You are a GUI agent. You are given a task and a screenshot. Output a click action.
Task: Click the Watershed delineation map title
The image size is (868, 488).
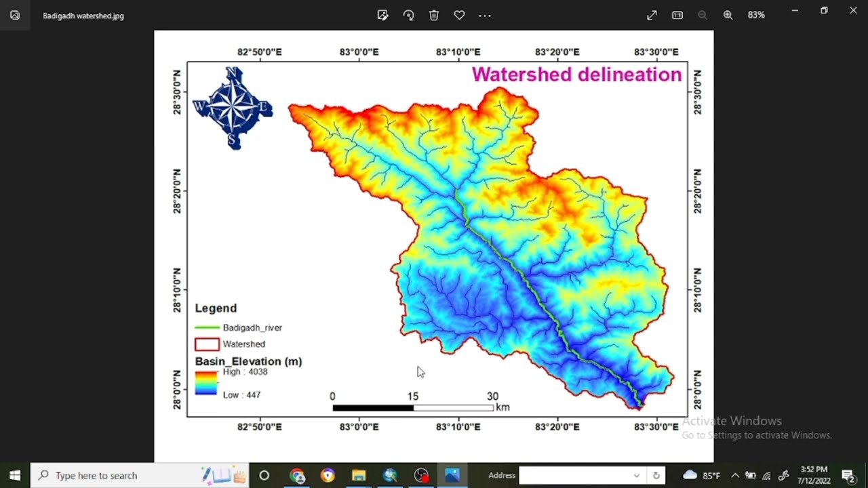(576, 75)
